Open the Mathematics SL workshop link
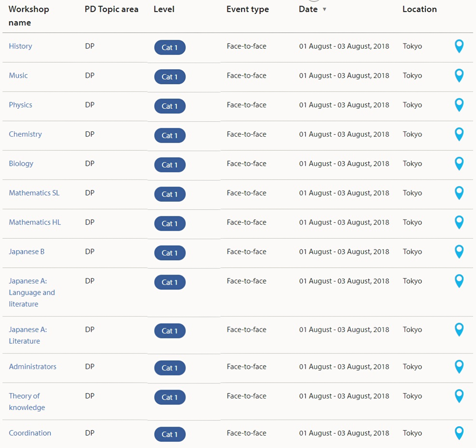This screenshot has height=448, width=476. pyautogui.click(x=34, y=193)
